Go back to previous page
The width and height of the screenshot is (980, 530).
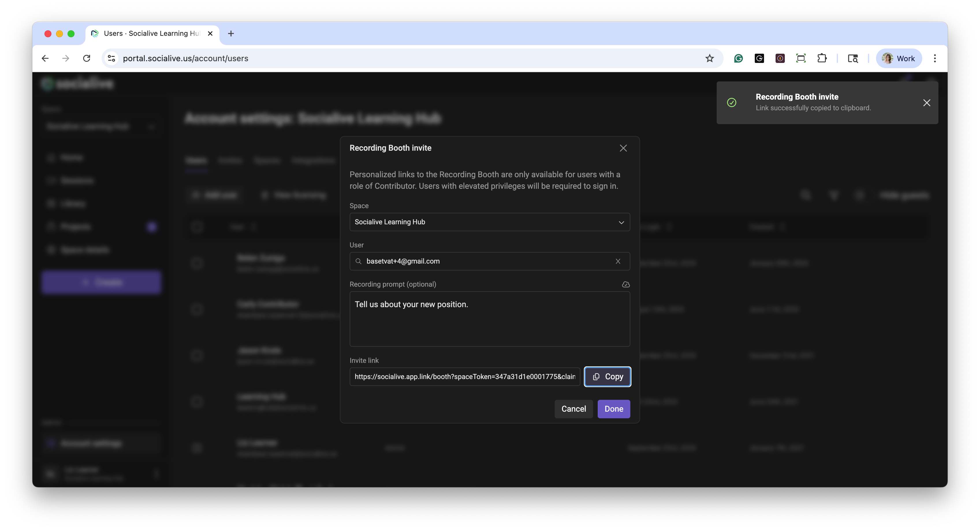tap(45, 58)
